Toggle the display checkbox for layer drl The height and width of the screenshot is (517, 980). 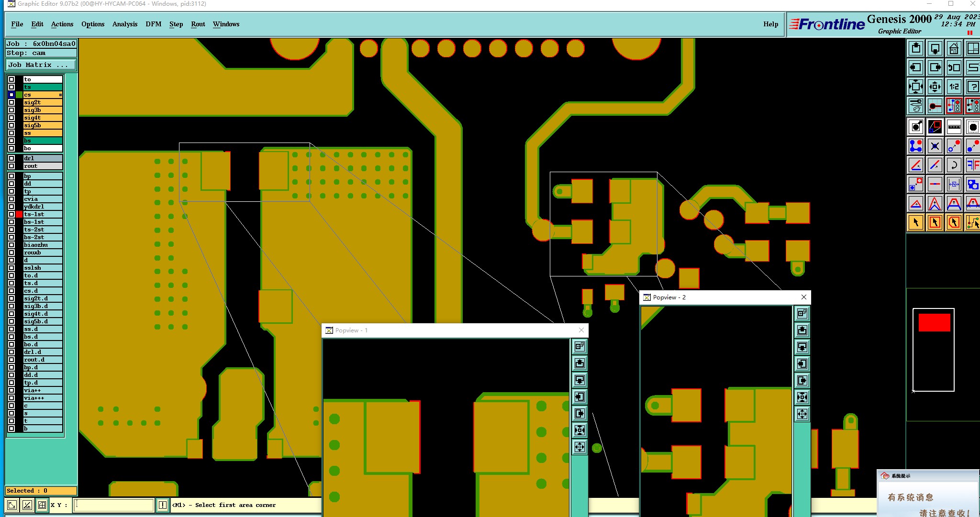pyautogui.click(x=11, y=158)
